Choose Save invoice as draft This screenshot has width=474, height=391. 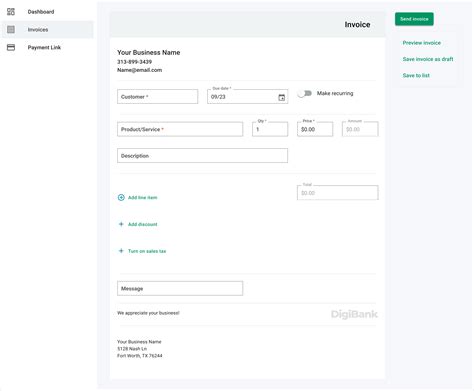[x=428, y=59]
